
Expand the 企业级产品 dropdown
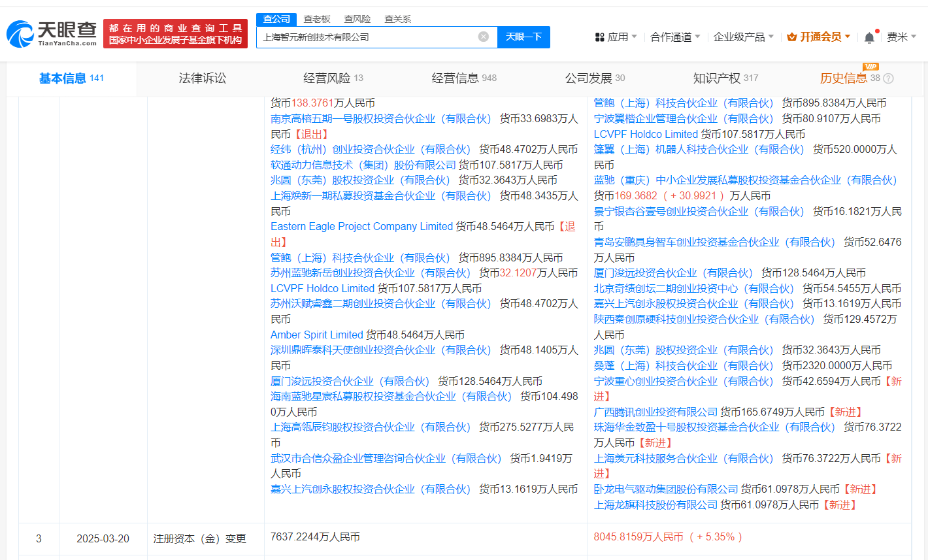click(x=743, y=37)
